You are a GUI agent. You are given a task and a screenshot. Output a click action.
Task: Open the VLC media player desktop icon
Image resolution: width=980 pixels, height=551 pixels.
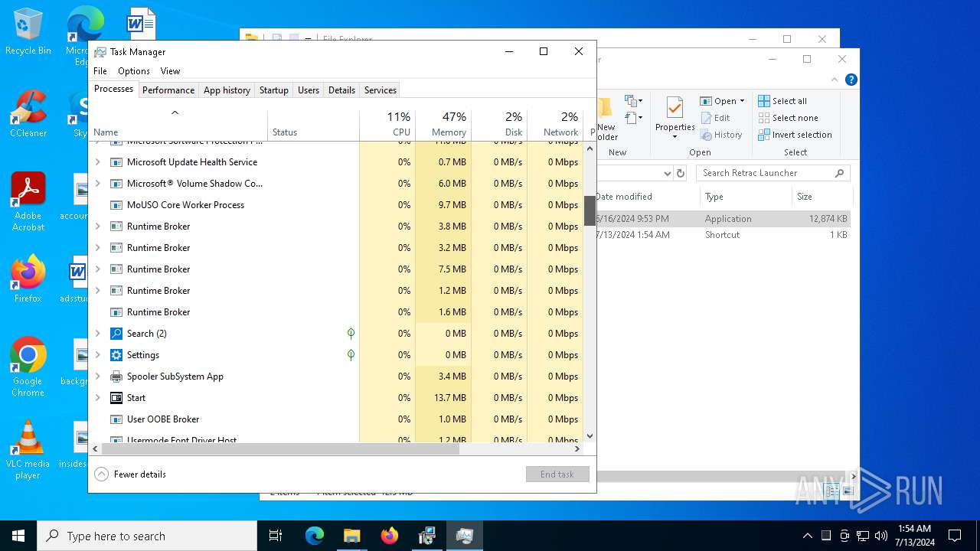point(28,450)
